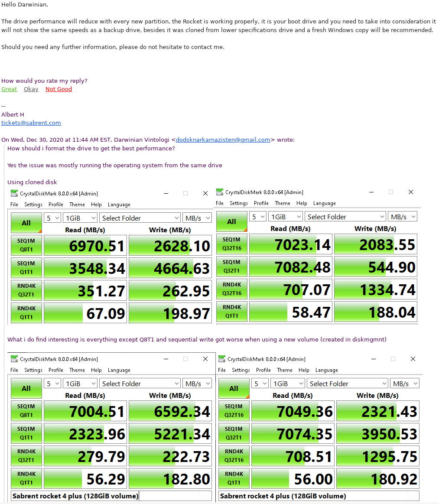Viewport: 439px width, 504px height.
Task: Close the CrystalDiskMark window showing 6970.51
Action: 205,193
